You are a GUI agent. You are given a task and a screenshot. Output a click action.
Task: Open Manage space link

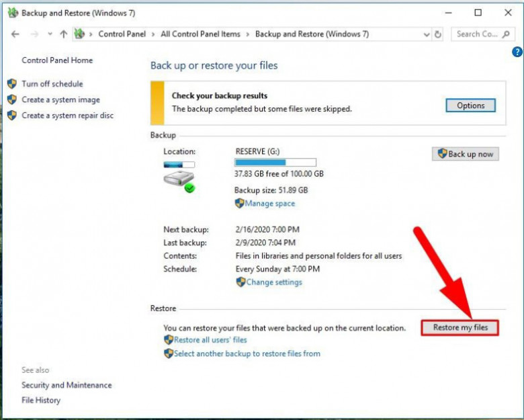(269, 204)
